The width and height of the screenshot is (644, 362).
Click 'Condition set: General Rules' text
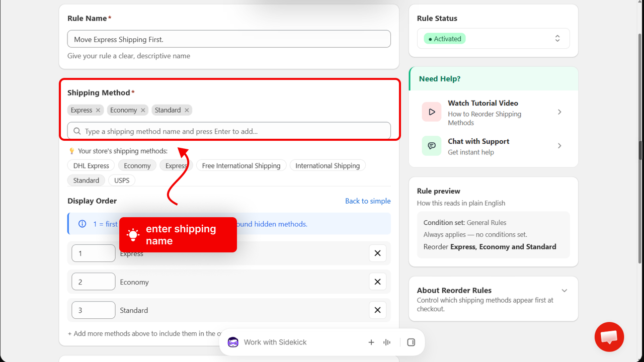(x=465, y=223)
